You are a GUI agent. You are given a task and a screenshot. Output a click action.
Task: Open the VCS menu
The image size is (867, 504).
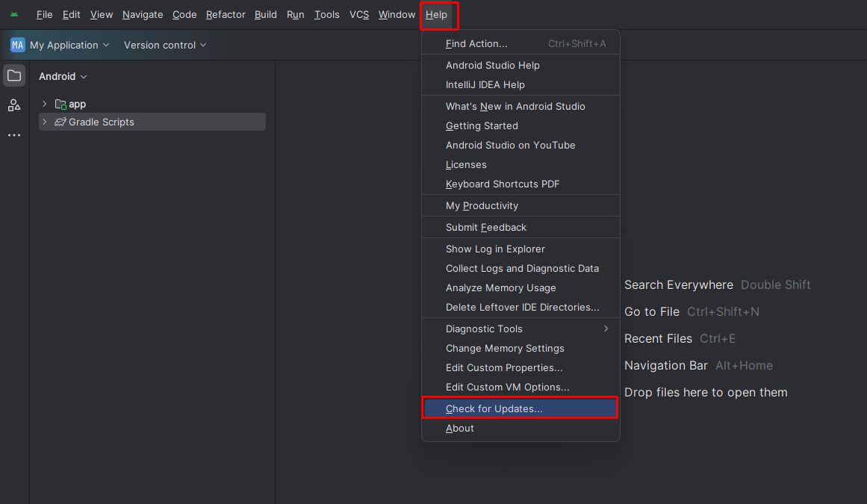(359, 14)
